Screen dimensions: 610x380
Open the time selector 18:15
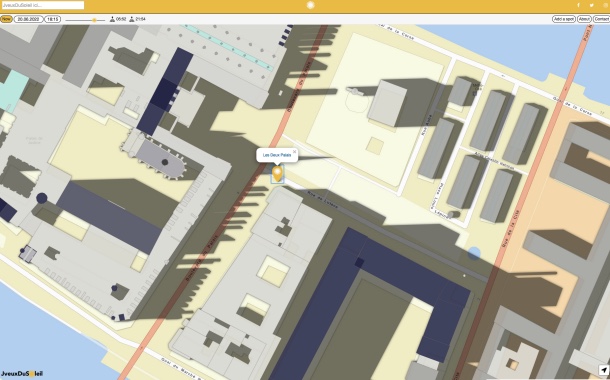52,19
